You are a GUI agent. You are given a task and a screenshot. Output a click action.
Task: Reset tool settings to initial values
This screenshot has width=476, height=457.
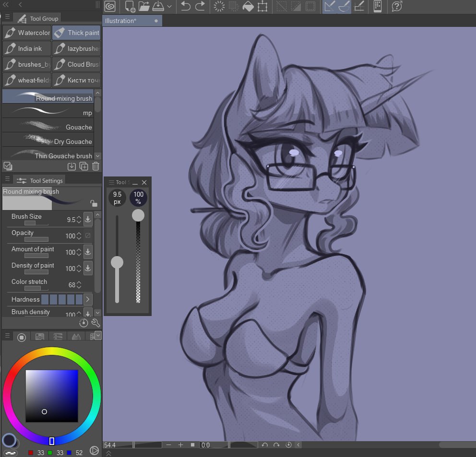click(x=83, y=323)
